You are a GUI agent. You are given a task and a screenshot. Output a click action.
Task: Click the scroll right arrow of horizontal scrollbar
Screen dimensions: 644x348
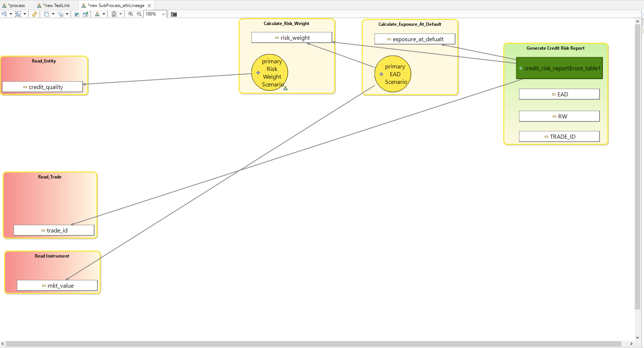[632, 344]
